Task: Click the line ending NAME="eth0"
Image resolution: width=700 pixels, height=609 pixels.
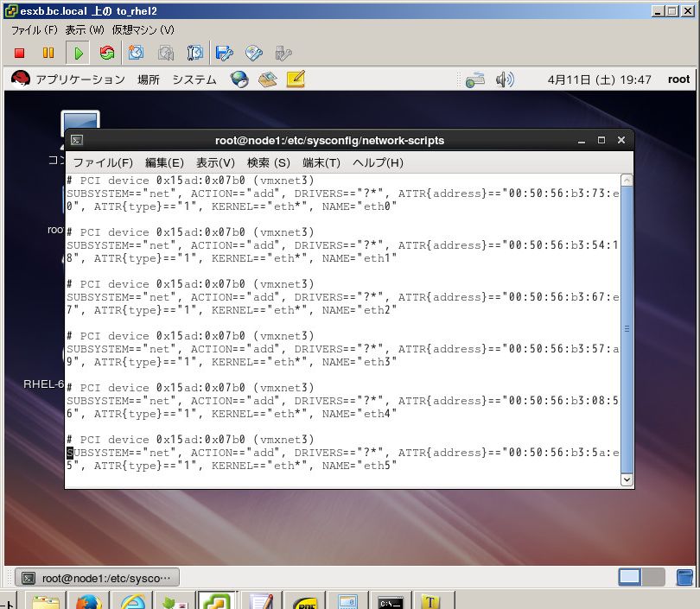Action: [x=232, y=206]
